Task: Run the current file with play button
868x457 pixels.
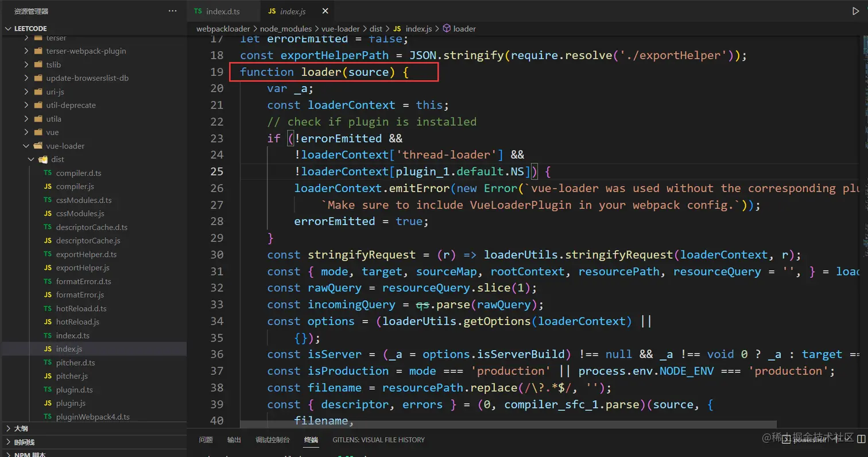Action: 856,11
